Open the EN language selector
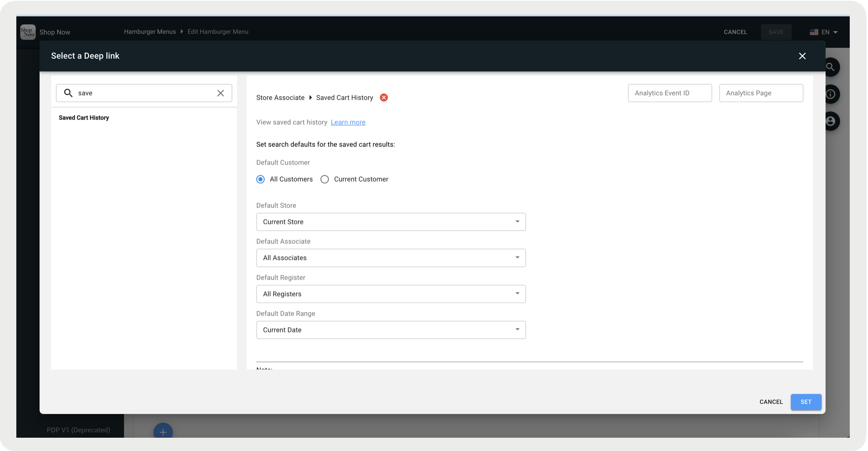 coord(824,32)
